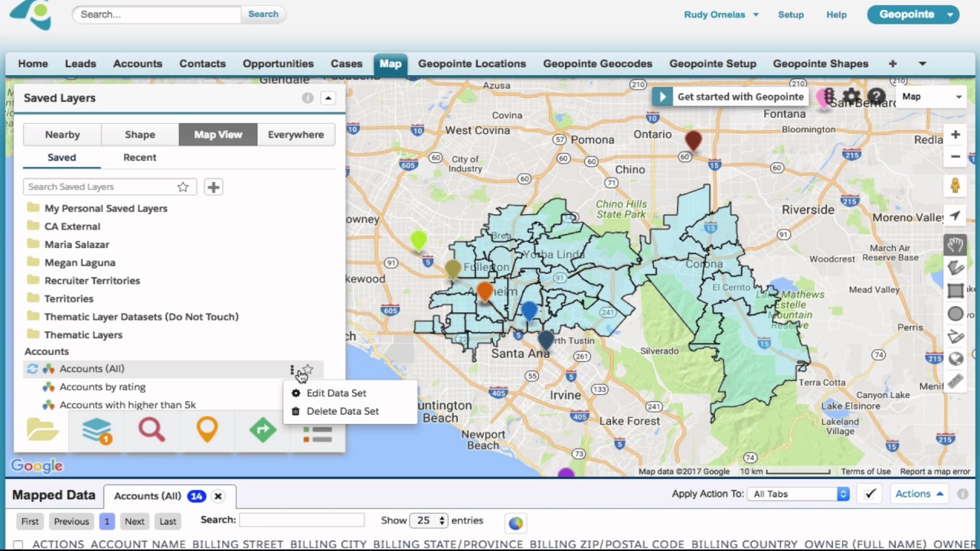Open the Map type dropdown

pyautogui.click(x=932, y=97)
